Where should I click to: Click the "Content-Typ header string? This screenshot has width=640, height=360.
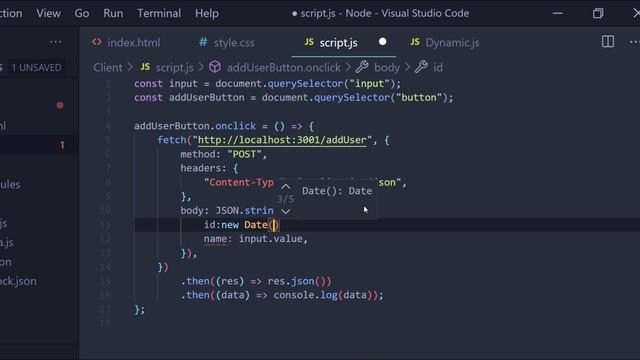238,182
